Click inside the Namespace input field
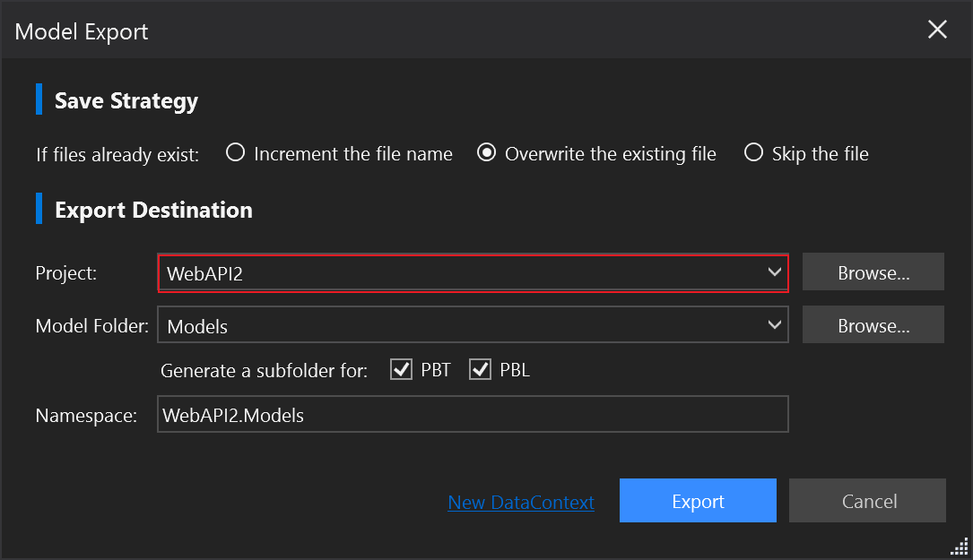This screenshot has width=973, height=560. [473, 414]
